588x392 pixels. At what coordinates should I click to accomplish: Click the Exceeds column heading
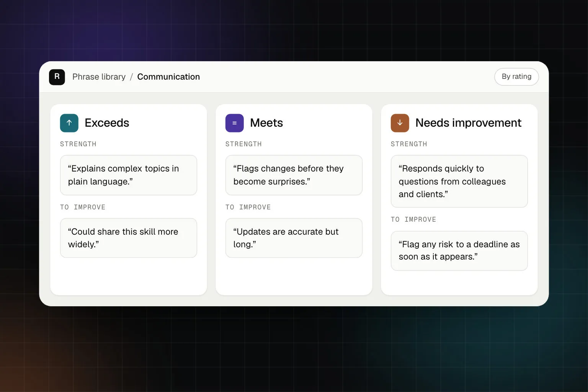(107, 123)
